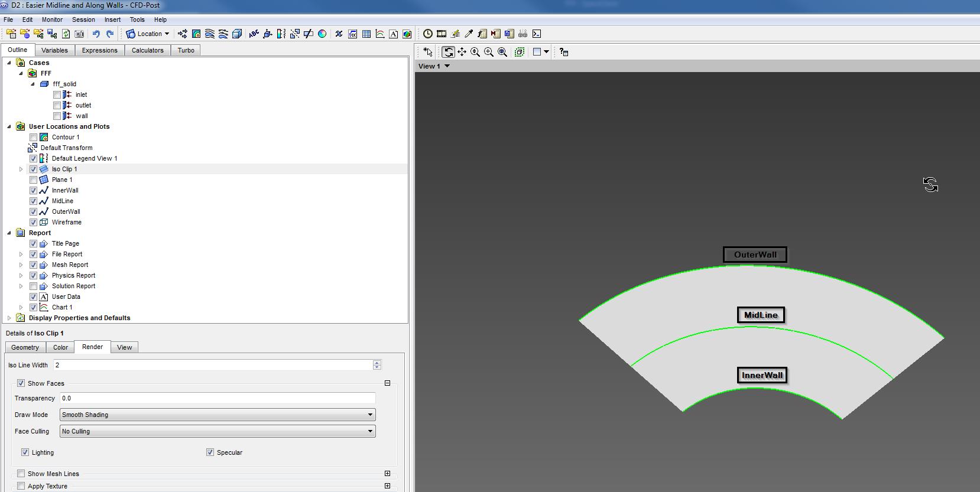Screen dimensions: 980x492
Task: Expand the Apply Texture section
Action: (x=387, y=486)
